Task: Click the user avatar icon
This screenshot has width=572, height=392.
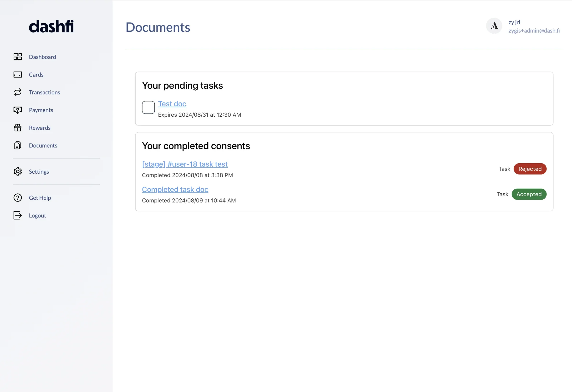Action: (494, 26)
